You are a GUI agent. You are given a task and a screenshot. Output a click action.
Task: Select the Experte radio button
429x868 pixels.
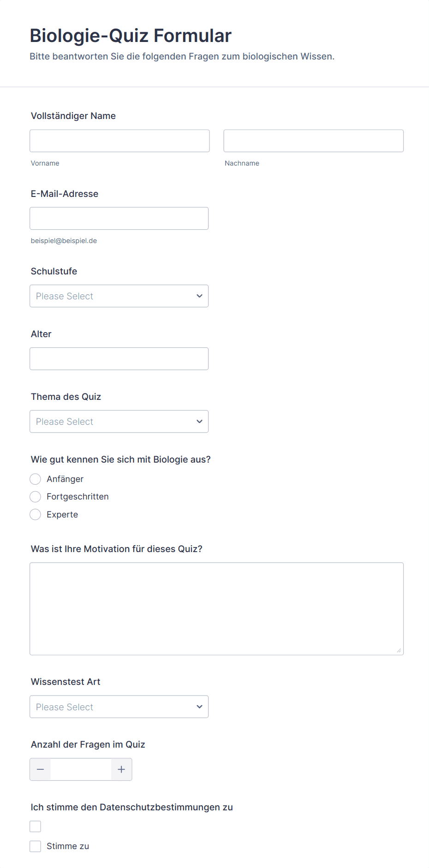[x=36, y=514]
